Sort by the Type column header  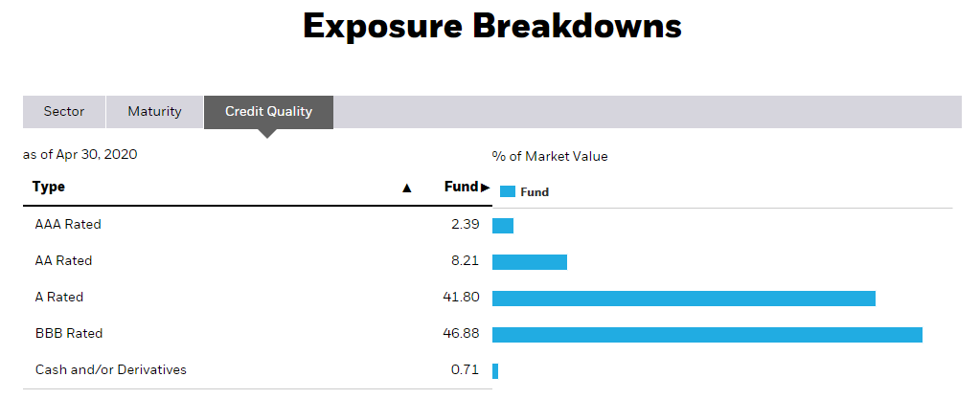coord(49,188)
